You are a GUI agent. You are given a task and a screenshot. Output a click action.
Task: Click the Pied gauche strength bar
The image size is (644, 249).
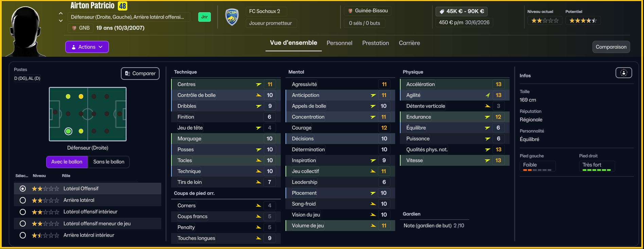click(x=537, y=170)
